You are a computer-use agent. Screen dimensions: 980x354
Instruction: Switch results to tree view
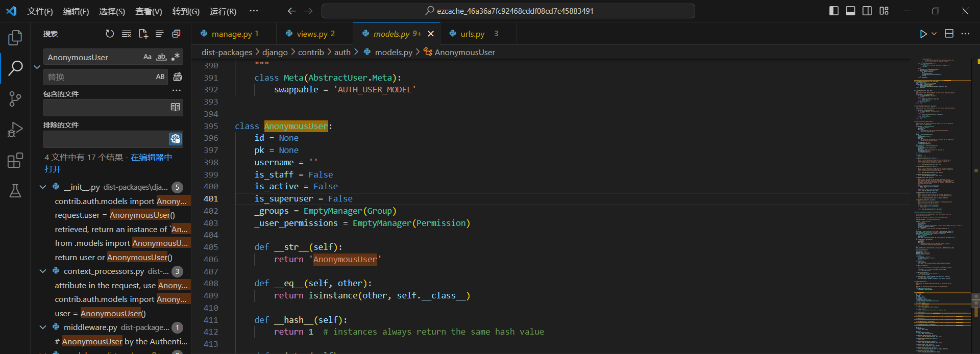pos(160,34)
